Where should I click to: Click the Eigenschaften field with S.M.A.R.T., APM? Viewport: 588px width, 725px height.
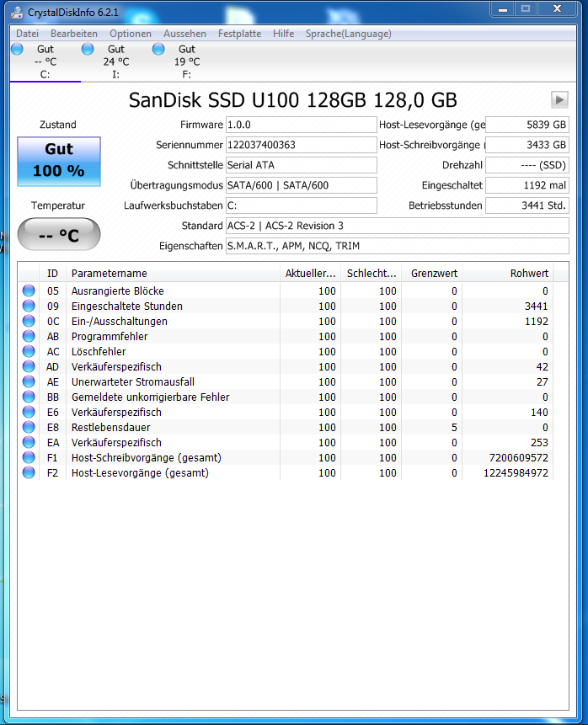click(398, 246)
